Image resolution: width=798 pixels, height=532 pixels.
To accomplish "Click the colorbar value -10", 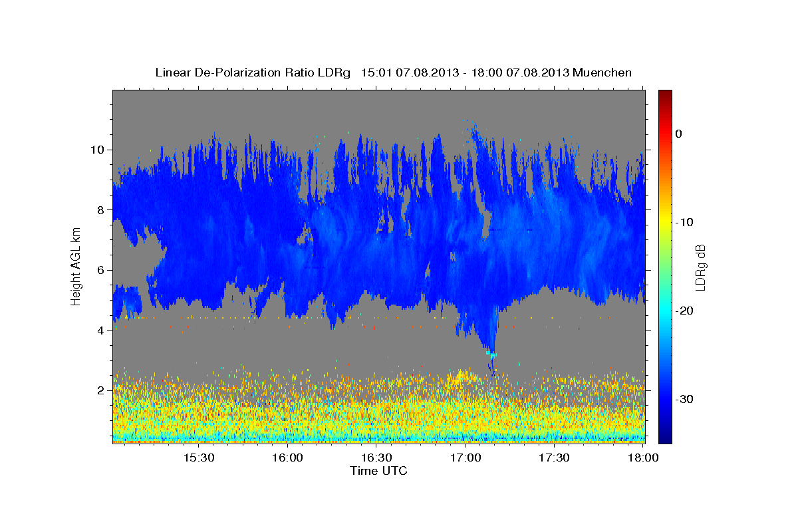I will coord(685,222).
